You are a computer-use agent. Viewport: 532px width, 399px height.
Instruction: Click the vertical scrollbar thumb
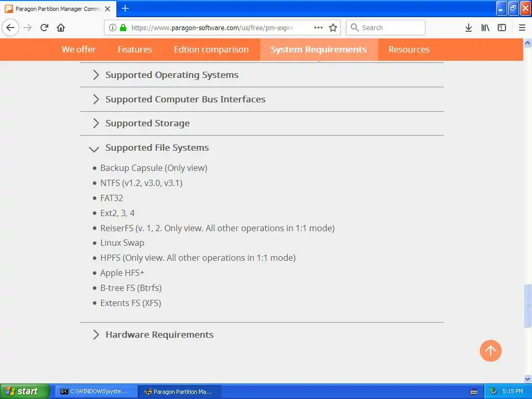528,305
